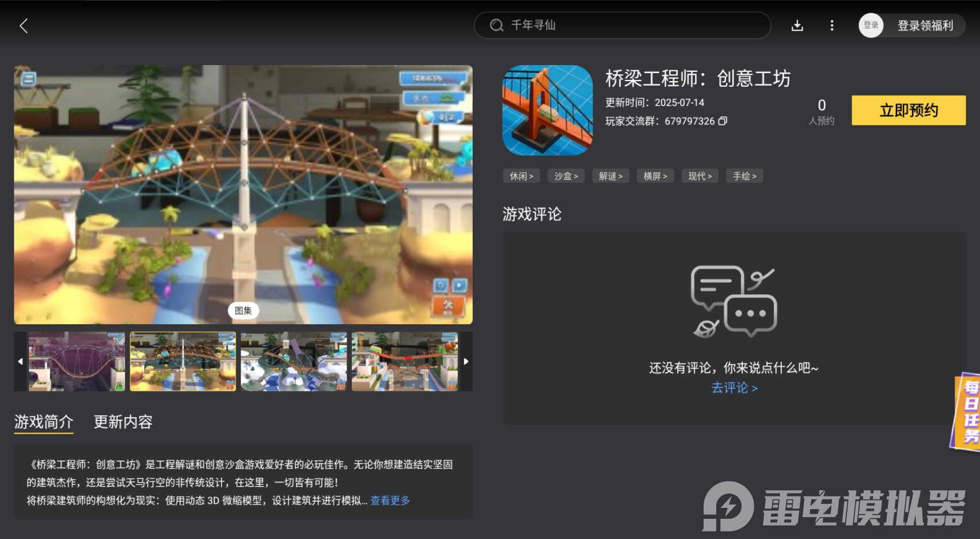Open the 横屏 tag category

pos(655,176)
